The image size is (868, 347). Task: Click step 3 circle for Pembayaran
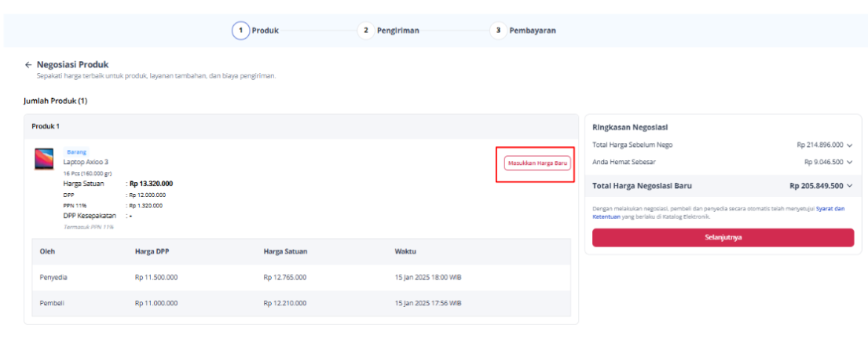(498, 31)
